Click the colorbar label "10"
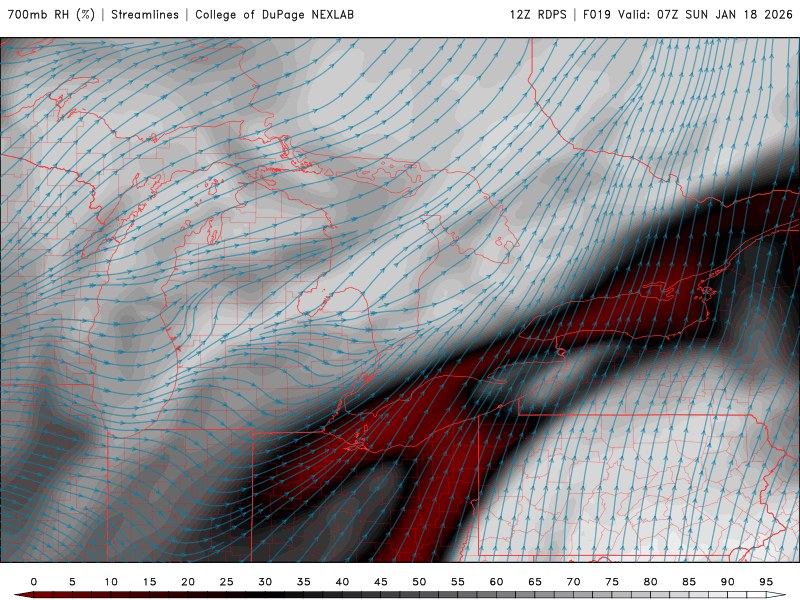 point(111,582)
